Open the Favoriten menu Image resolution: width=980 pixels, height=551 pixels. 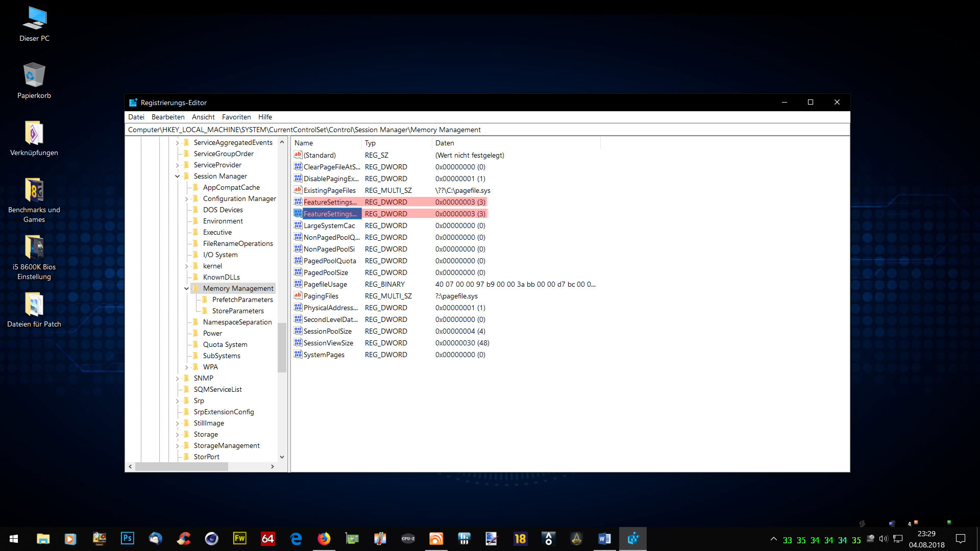[x=236, y=117]
